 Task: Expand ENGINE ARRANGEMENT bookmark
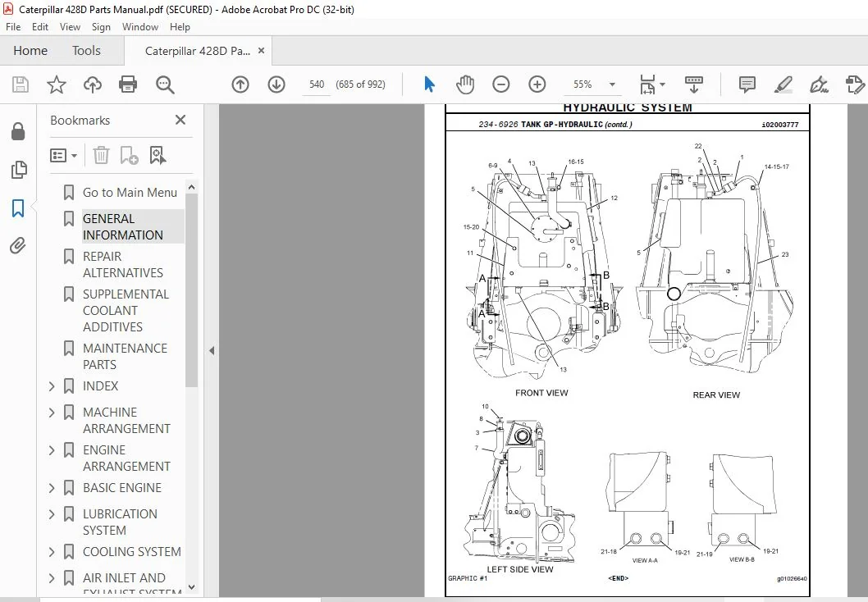click(52, 450)
